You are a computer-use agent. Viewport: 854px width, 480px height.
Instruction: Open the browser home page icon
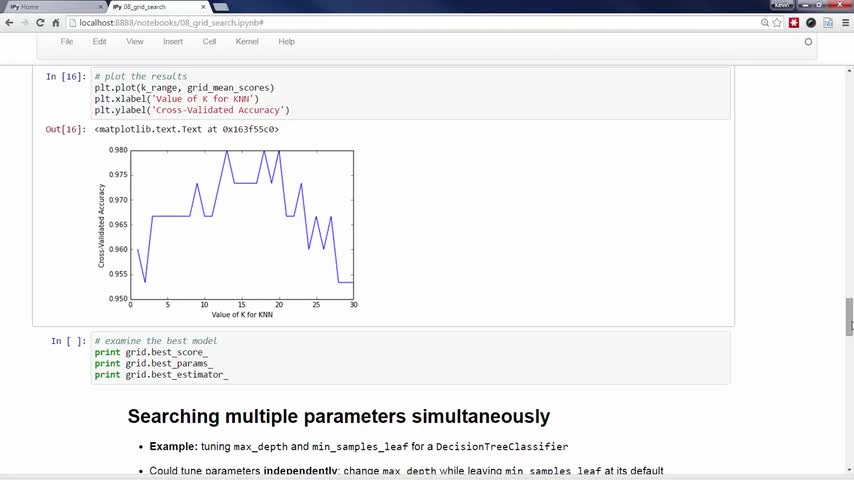click(56, 23)
